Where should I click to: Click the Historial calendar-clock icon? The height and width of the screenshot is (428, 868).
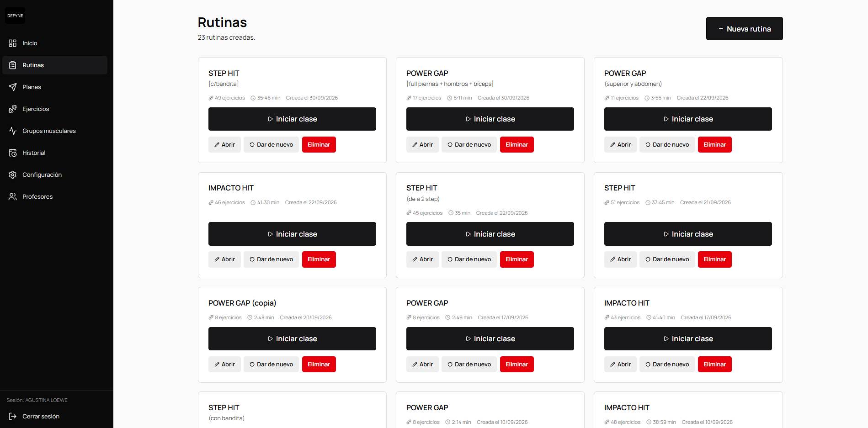point(13,153)
